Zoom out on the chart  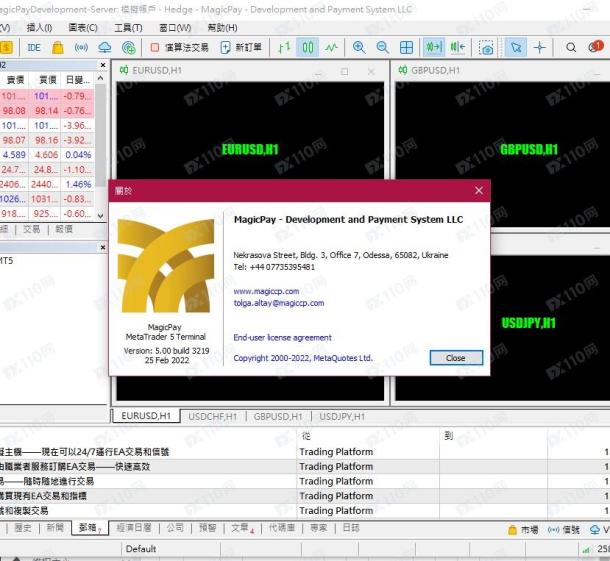pos(383,47)
